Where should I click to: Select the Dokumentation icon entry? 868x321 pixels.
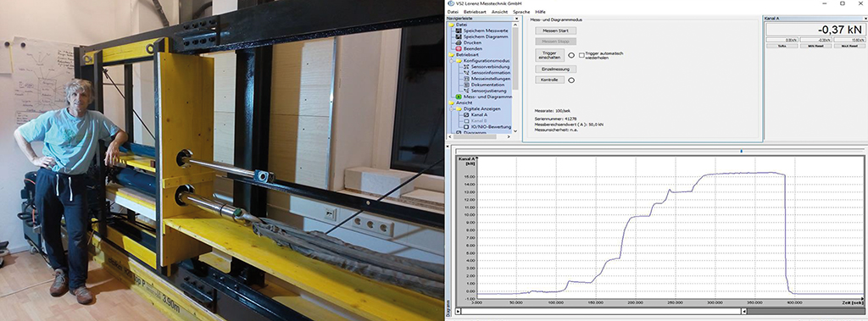click(467, 85)
